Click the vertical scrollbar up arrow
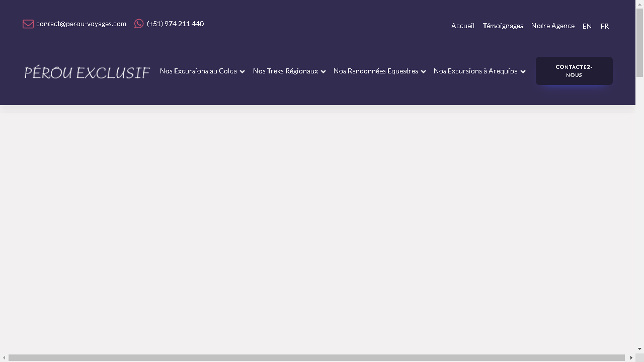This screenshot has width=644, height=362. point(639,4)
